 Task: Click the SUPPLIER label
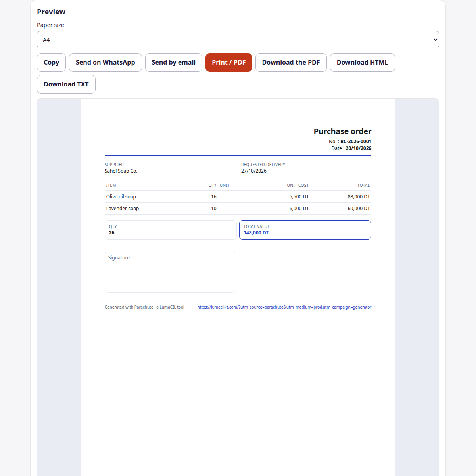point(114,165)
